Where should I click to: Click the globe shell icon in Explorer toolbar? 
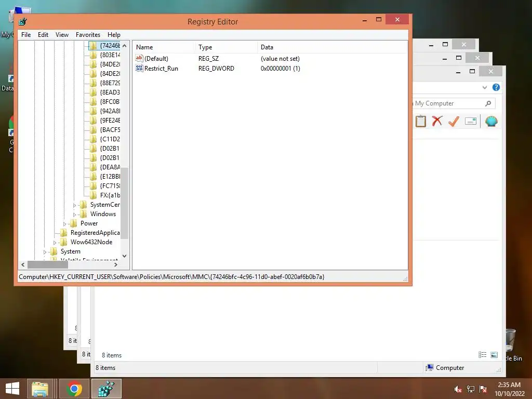(491, 121)
